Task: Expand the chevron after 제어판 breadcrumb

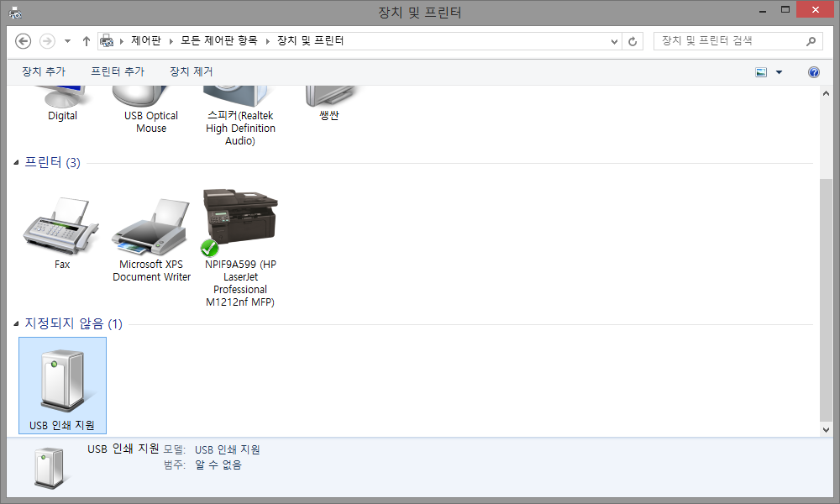Action: tap(171, 41)
